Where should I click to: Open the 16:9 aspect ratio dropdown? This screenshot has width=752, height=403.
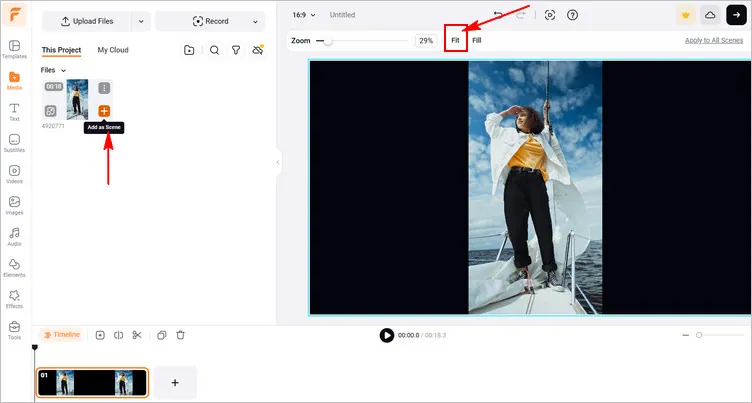304,15
